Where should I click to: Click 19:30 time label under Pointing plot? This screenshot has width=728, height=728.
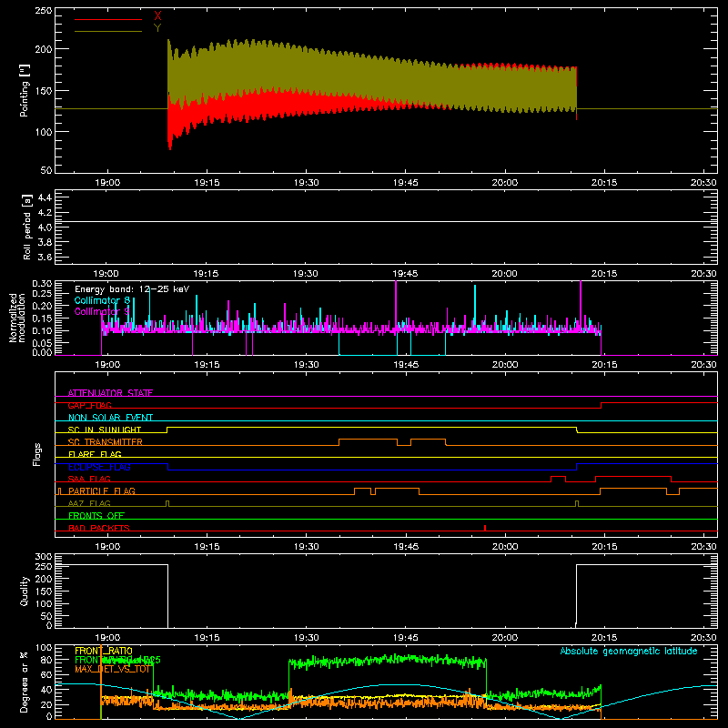tap(307, 183)
